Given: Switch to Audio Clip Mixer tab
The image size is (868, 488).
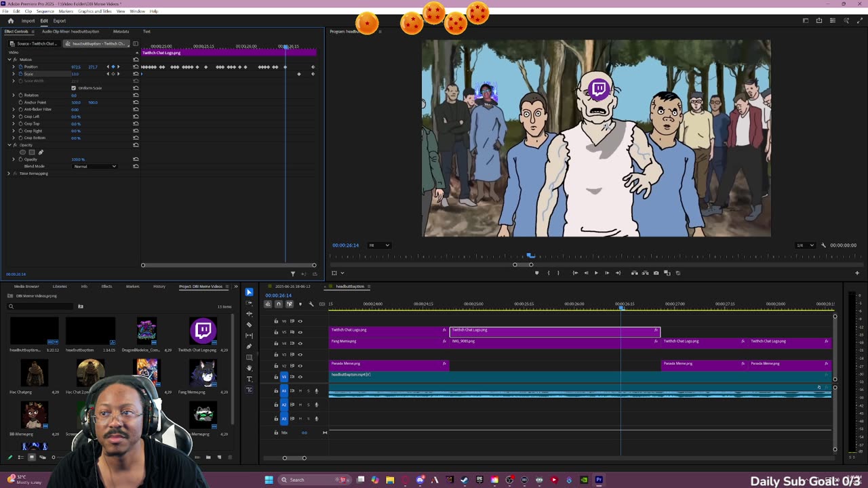Looking at the screenshot, I should coord(70,31).
